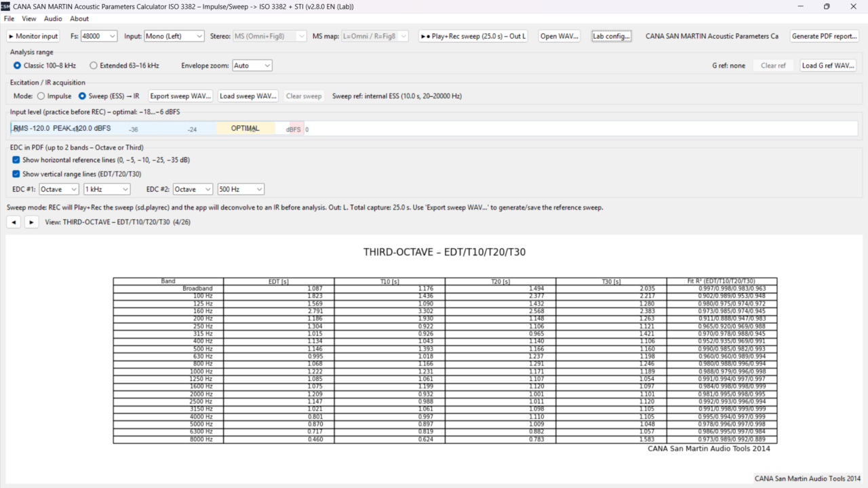
Task: Click the next view arrow button
Action: 31,222
